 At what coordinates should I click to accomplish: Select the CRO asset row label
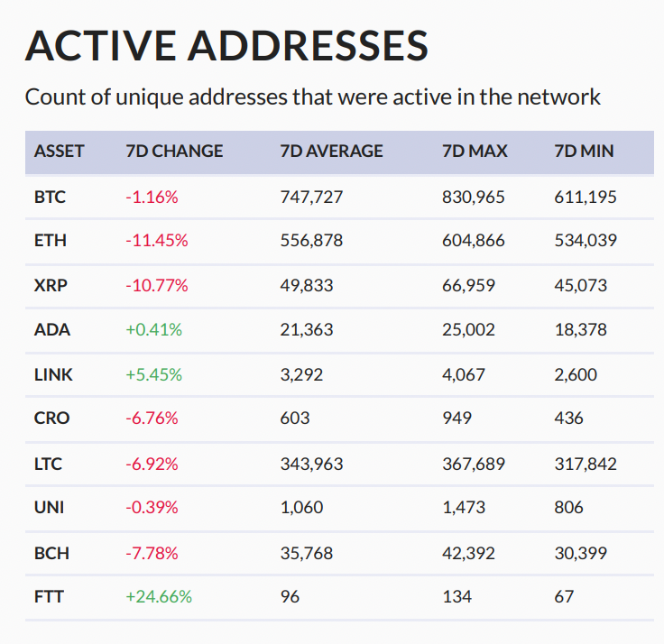click(x=51, y=418)
